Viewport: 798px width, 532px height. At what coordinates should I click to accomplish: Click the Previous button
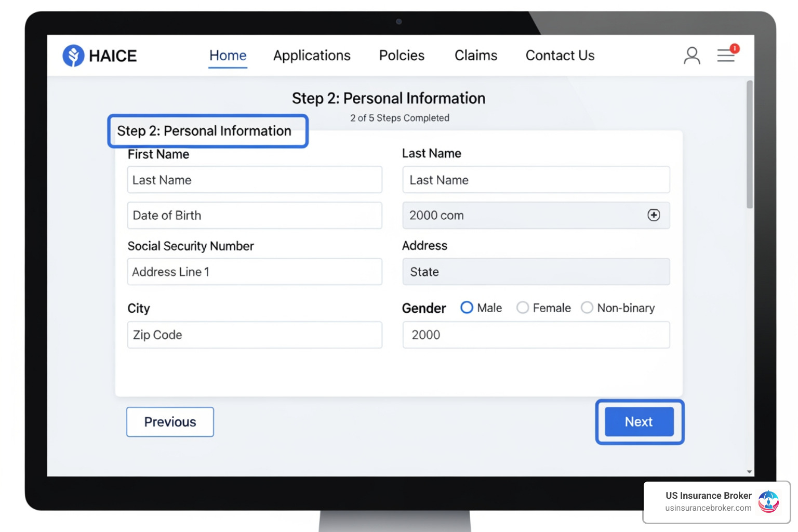point(170,422)
